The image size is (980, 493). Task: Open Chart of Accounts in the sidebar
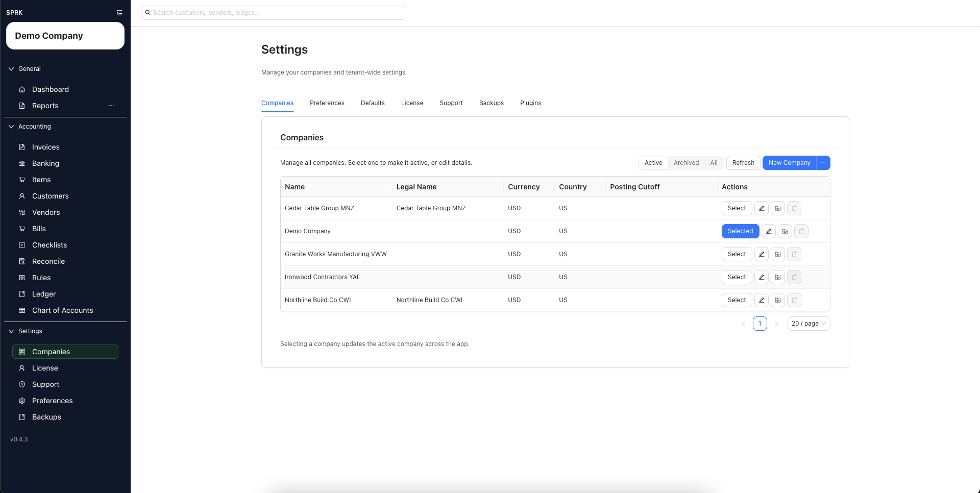65,310
